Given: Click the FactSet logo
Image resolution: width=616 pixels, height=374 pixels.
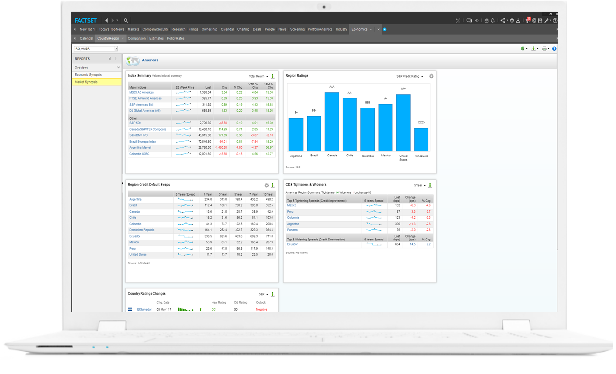Looking at the screenshot, I should click(86, 20).
